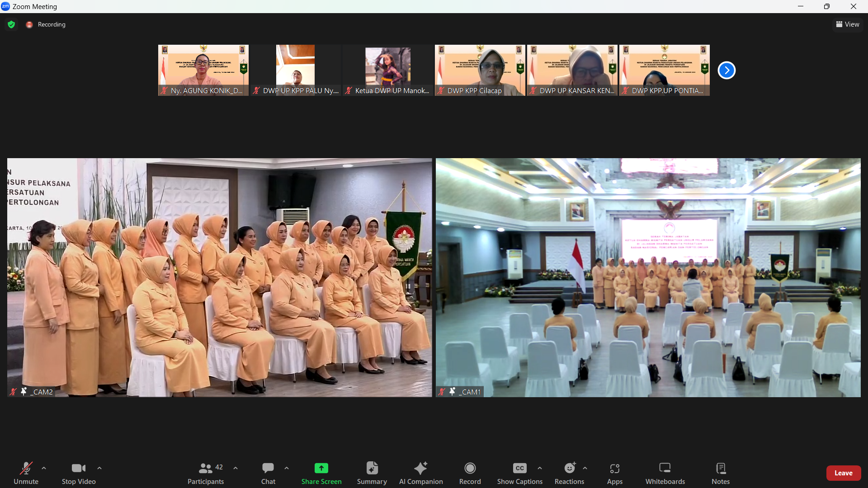Unmute the microphone
Viewport: 868px width, 488px height.
coord(26,469)
